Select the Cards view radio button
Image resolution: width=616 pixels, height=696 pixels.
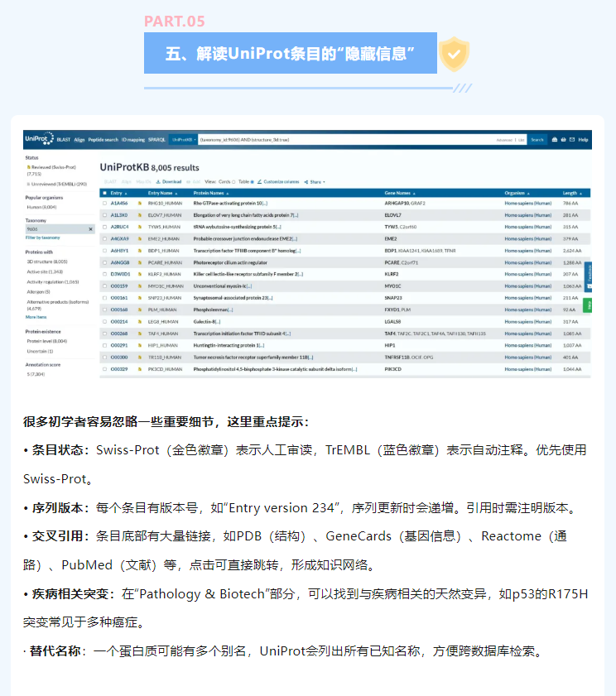(x=233, y=181)
